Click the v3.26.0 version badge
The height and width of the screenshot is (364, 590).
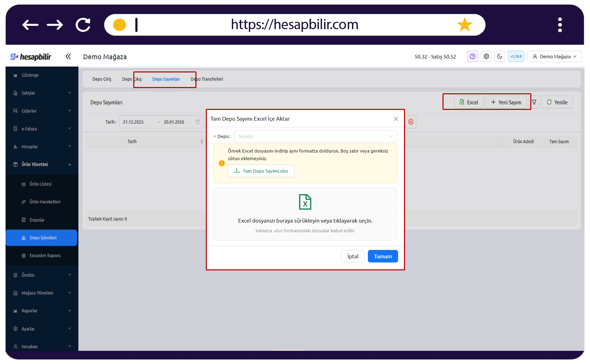point(516,56)
